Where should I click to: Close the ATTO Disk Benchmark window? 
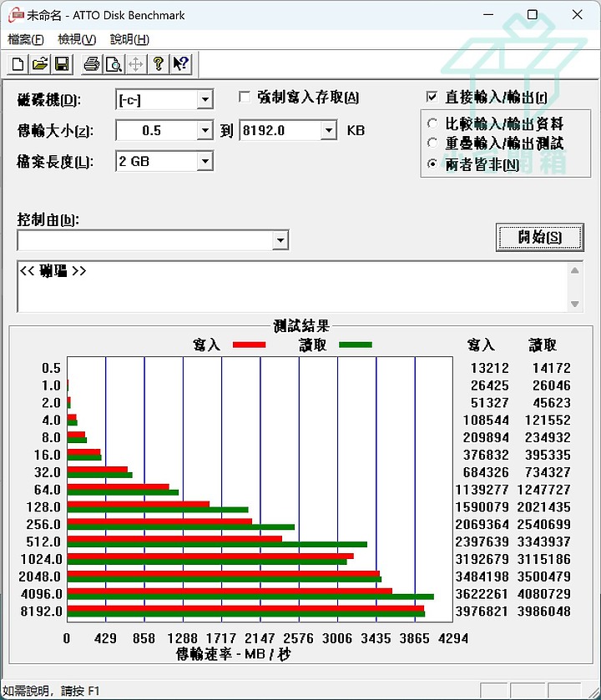pos(577,15)
